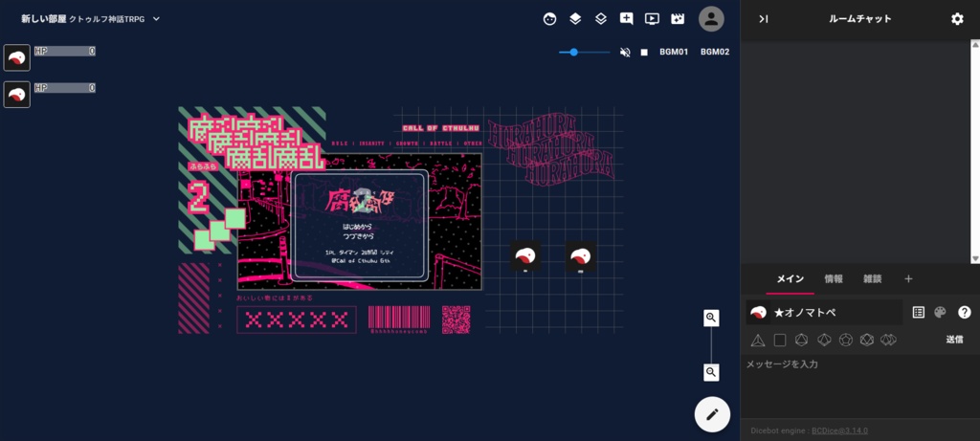Roll the six-sided square die
Image resolution: width=980 pixels, height=441 pixels.
(780, 340)
